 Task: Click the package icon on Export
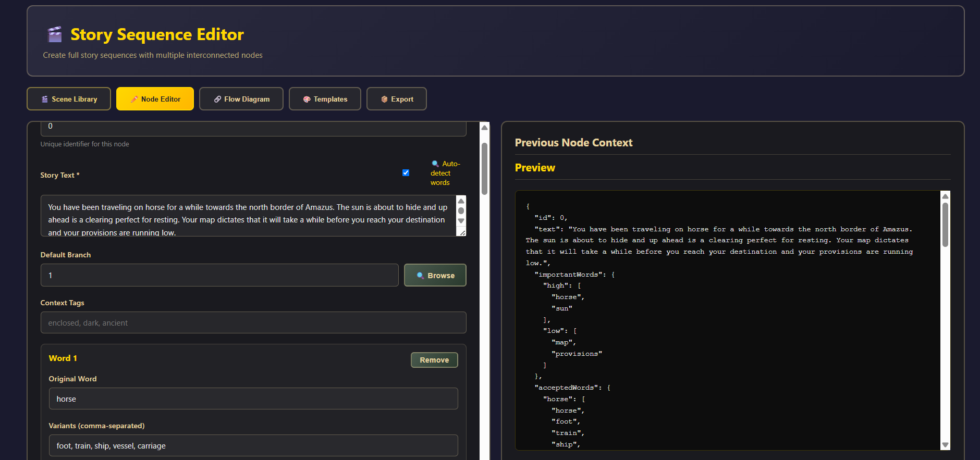384,99
